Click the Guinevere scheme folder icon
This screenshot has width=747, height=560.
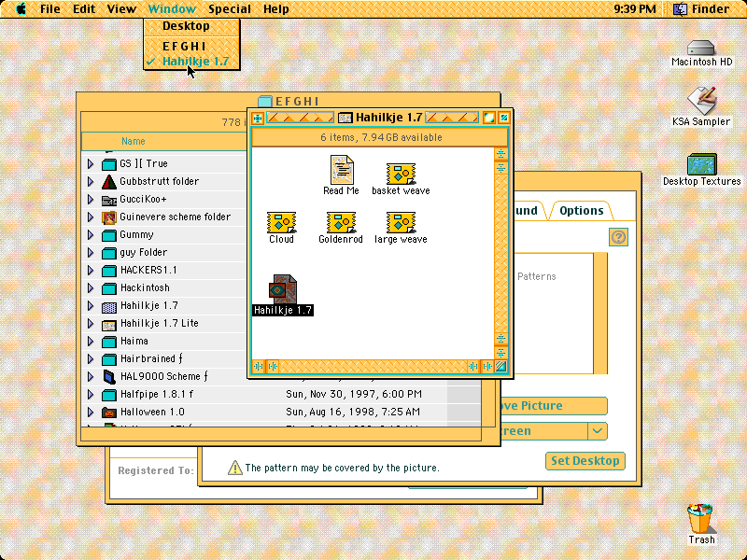click(109, 217)
